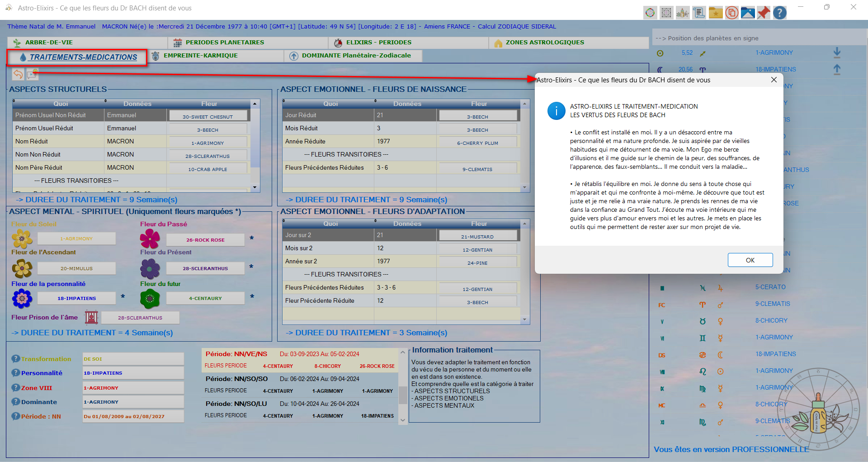Switch to the ELIXIRS - PERIODES tab
The height and width of the screenshot is (462, 868).
[409, 43]
